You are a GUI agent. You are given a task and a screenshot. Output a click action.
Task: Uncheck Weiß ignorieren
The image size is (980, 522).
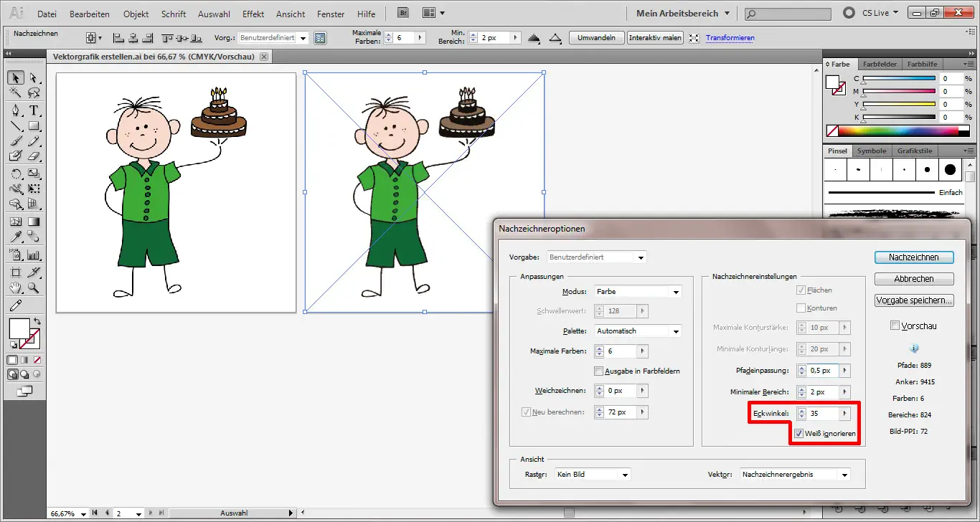(x=798, y=433)
